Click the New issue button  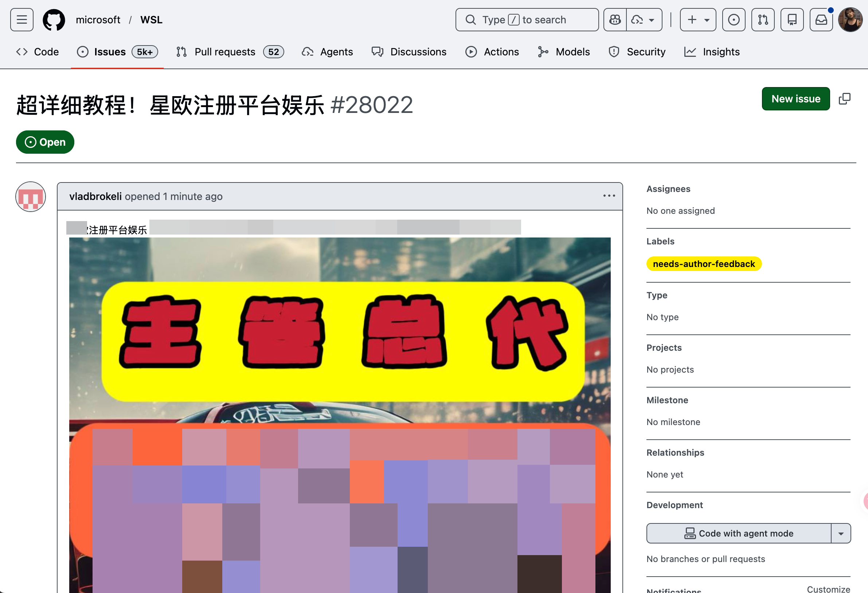(x=795, y=99)
